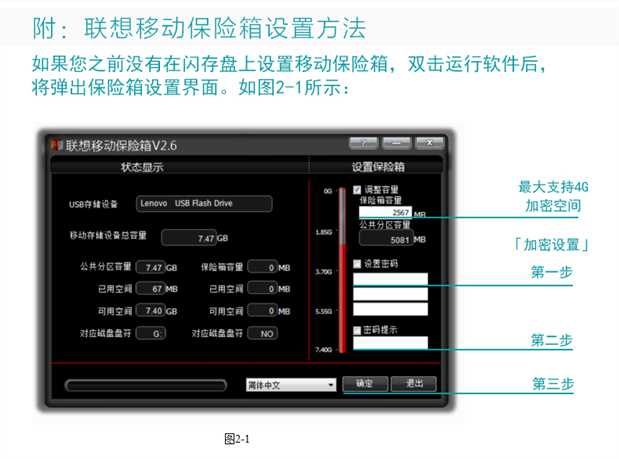619x459 pixels.
Task: Open the 简体中文 language dropdown
Action: point(291,384)
